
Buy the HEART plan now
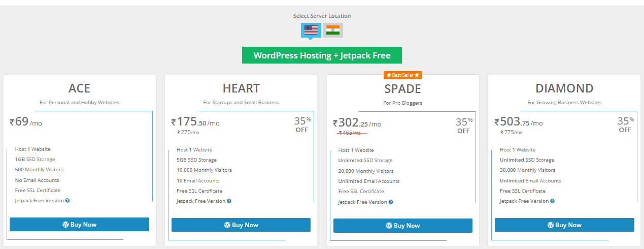tap(241, 225)
